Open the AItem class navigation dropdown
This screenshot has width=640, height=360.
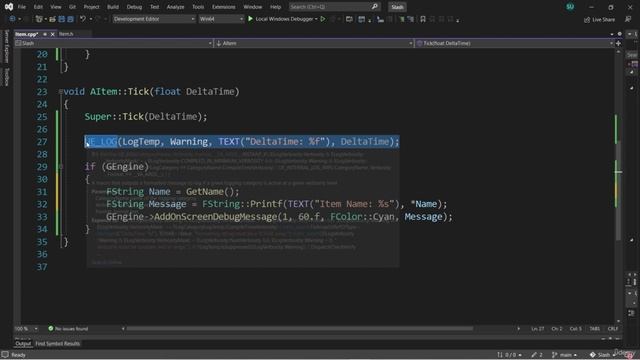pos(314,43)
